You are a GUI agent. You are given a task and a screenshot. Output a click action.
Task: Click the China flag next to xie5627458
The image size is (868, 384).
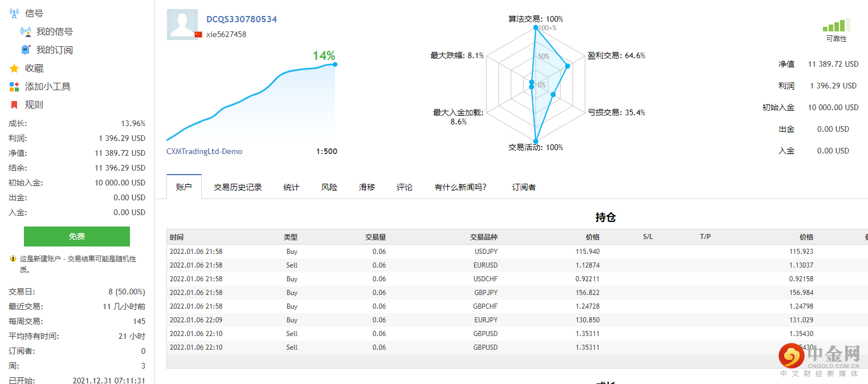point(198,33)
